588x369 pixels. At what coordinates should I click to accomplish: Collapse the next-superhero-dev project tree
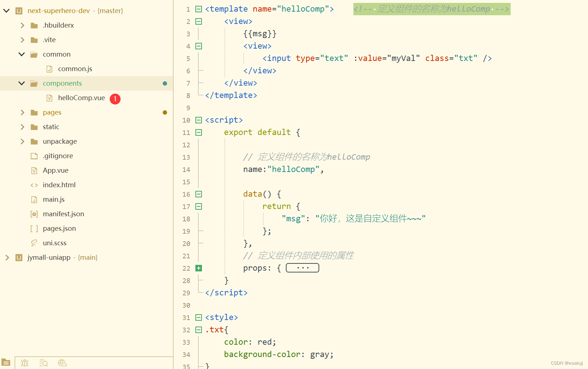(7, 11)
